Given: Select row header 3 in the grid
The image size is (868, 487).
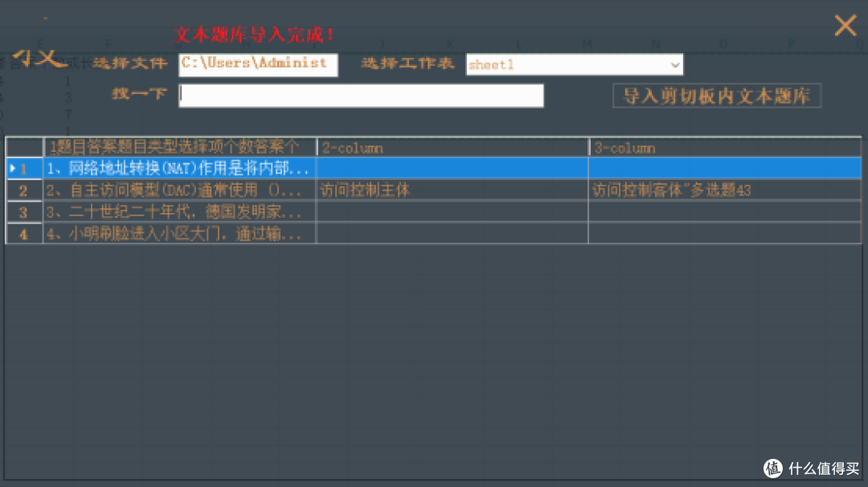Looking at the screenshot, I should pyautogui.click(x=24, y=211).
